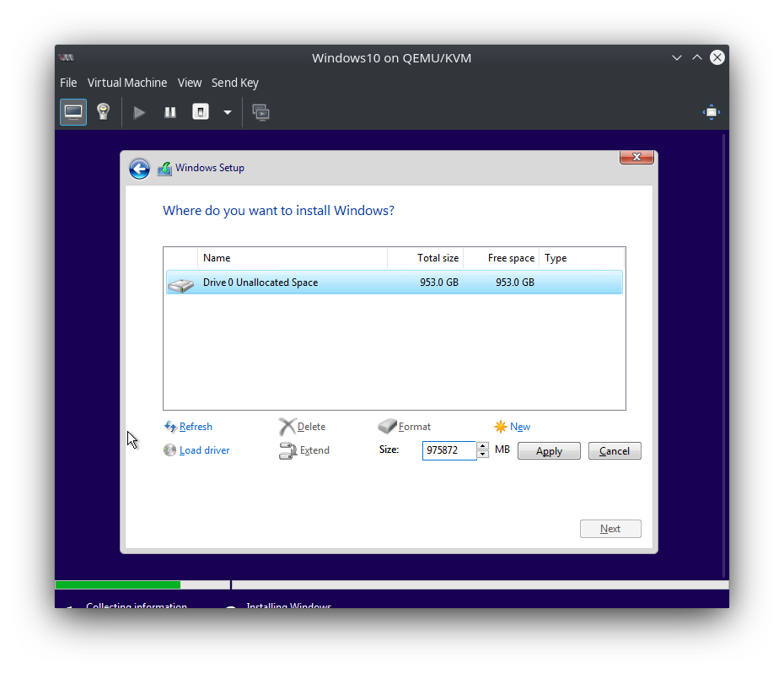Screen dimensions: 784x673
Task: Open the Send Key menu
Action: (235, 83)
